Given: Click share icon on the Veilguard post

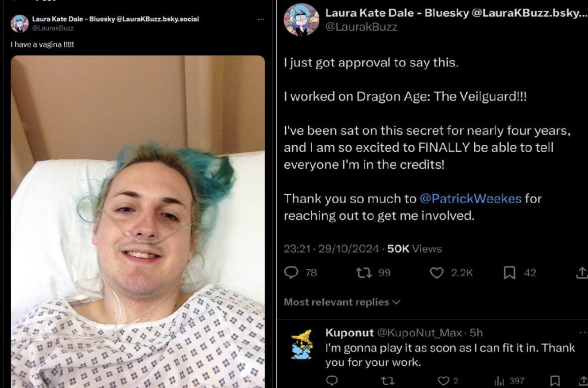Looking at the screenshot, I should click(x=582, y=273).
